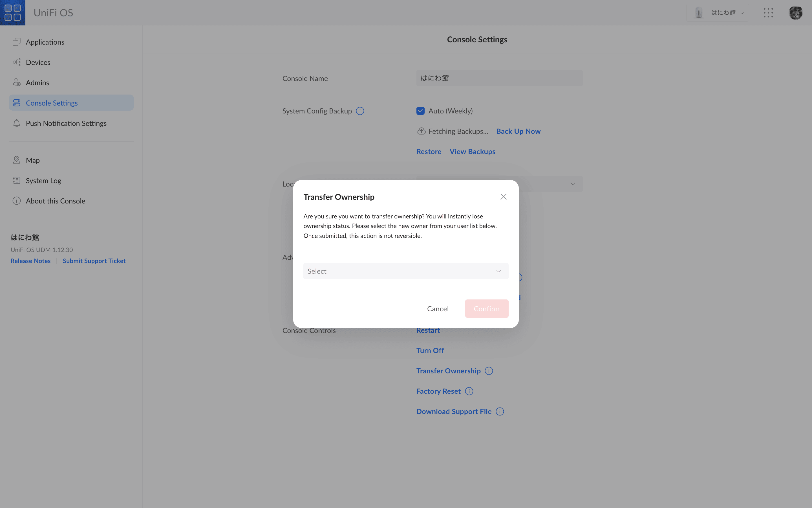Click Submit Support Ticket link
This screenshot has width=812, height=508.
94,261
